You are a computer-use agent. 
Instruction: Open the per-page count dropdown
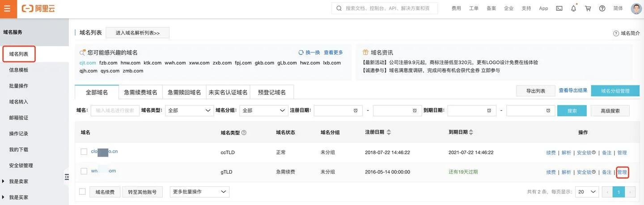tap(587, 192)
